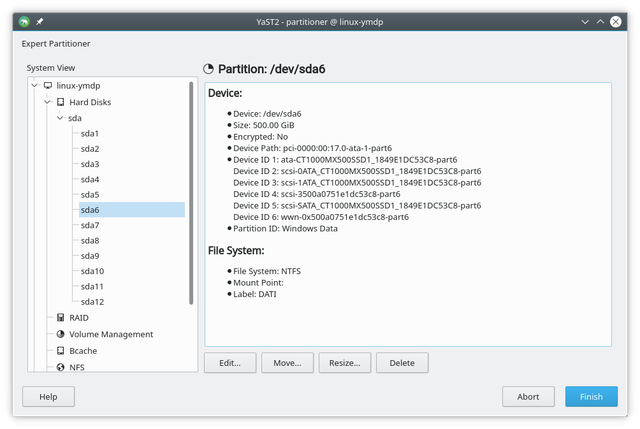The image size is (640, 429).
Task: Collapse the linux-ymdp tree node
Action: click(35, 85)
